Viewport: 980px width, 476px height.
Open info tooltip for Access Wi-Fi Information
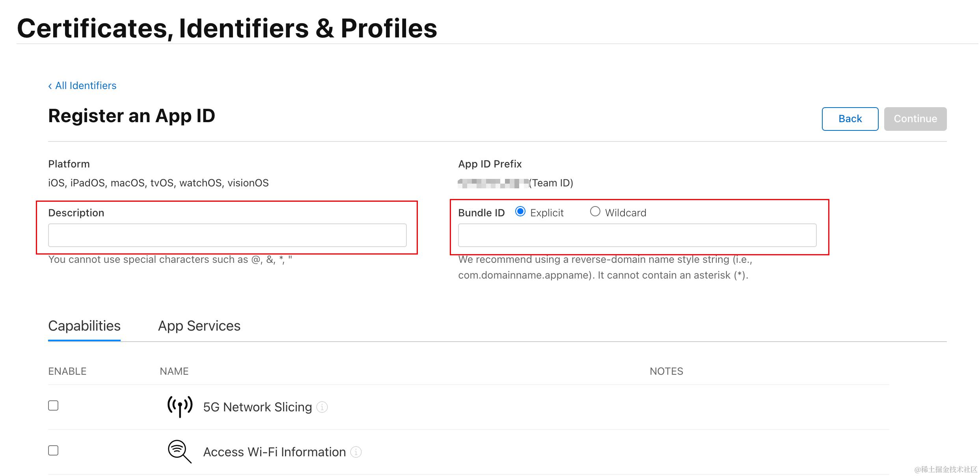(356, 452)
